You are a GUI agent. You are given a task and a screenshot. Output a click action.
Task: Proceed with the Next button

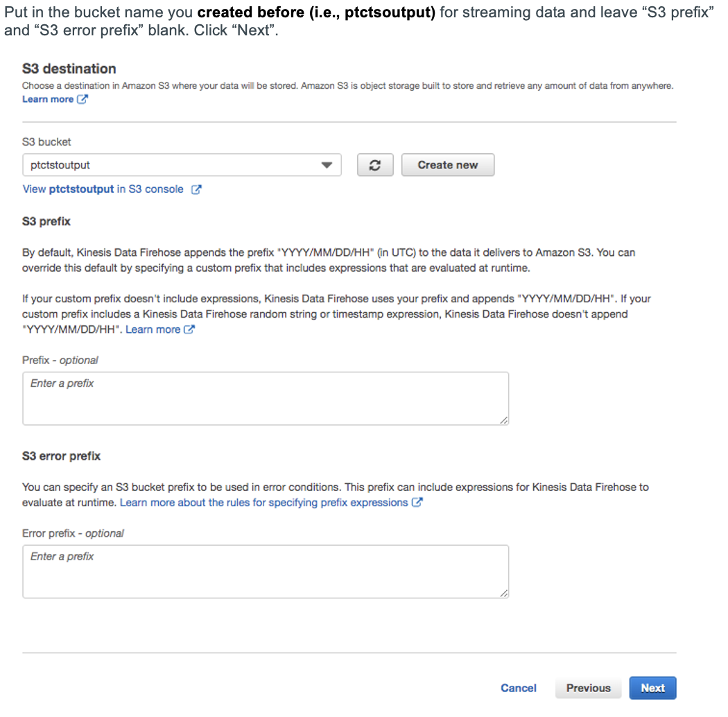652,688
